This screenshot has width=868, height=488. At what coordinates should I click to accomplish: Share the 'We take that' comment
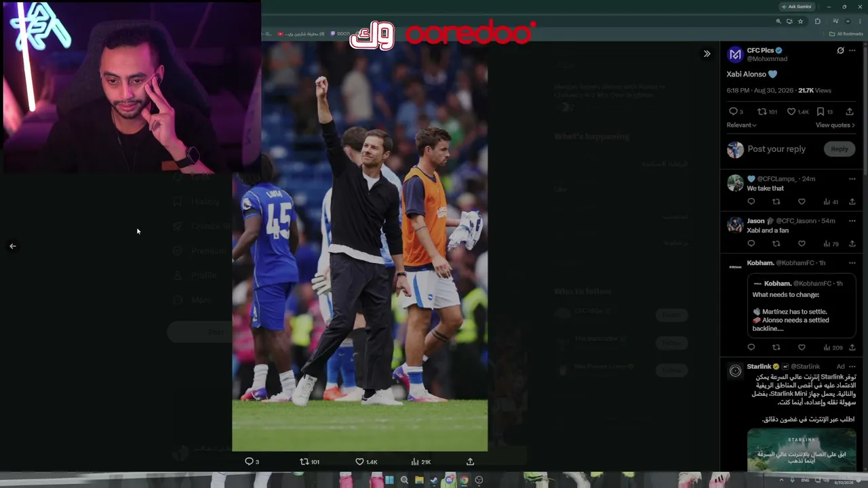point(852,202)
